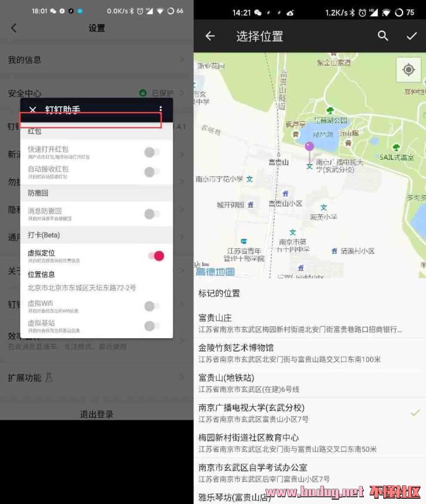Open 我的信息 settings row
This screenshot has width=426, height=504.
pyautogui.click(x=96, y=60)
